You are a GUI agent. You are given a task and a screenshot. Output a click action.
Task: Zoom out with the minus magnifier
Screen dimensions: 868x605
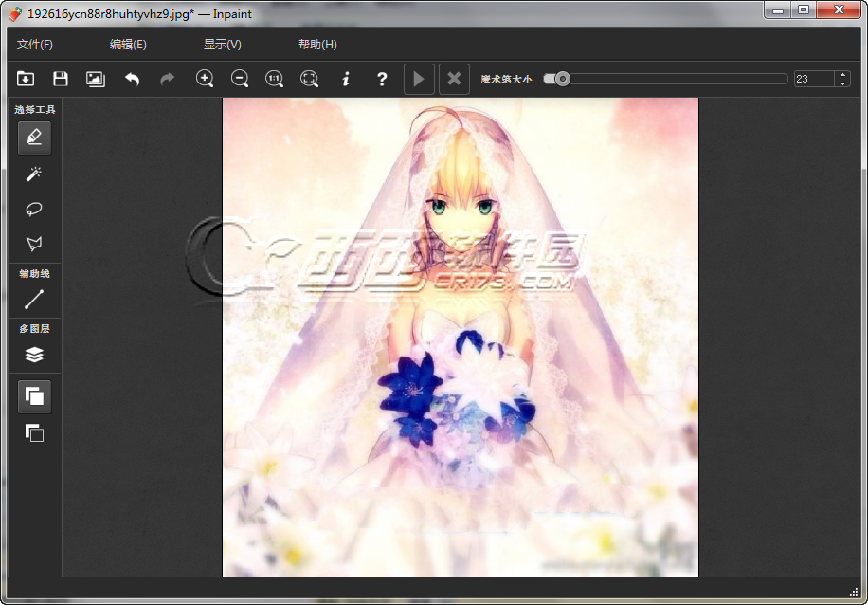[x=240, y=79]
